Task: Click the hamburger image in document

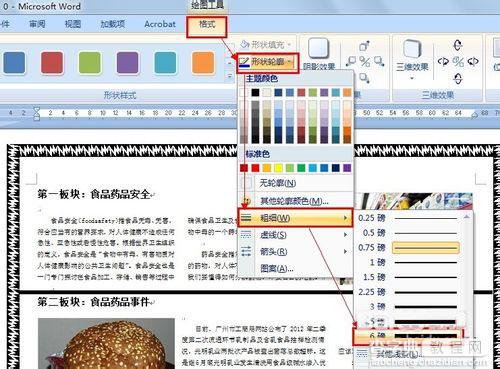Action: (x=106, y=343)
